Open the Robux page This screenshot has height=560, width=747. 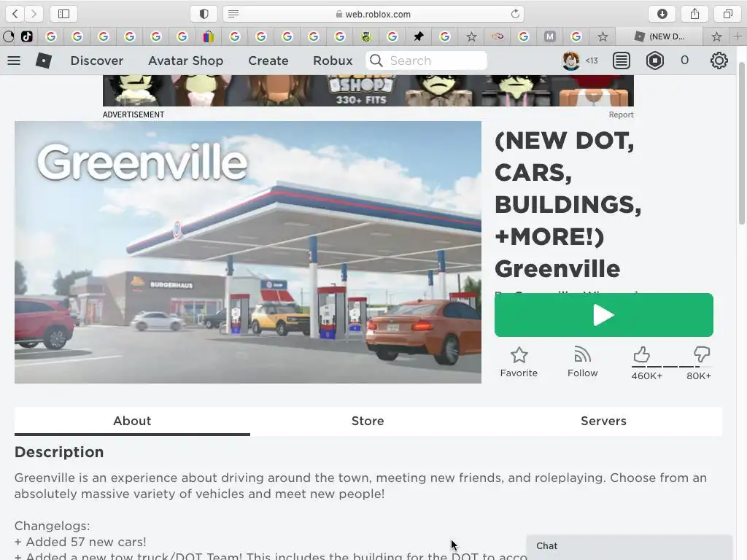pos(333,61)
